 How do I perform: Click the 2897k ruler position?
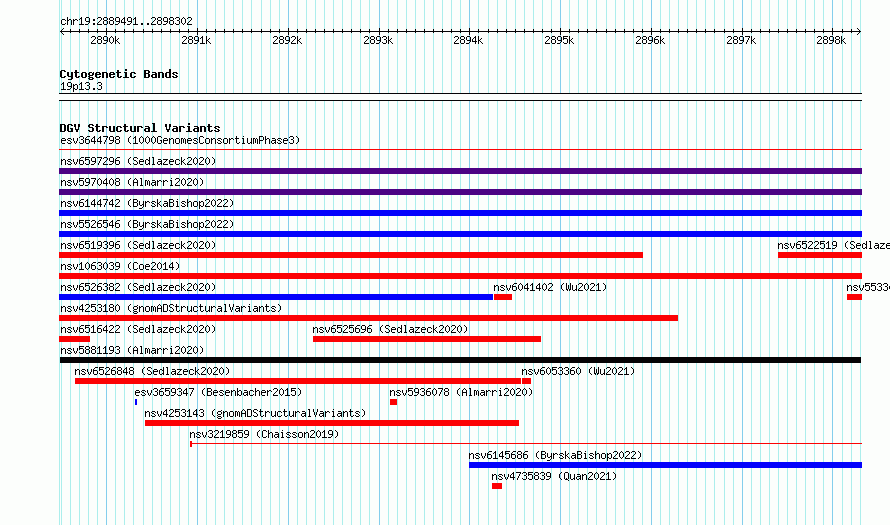pyautogui.click(x=741, y=40)
